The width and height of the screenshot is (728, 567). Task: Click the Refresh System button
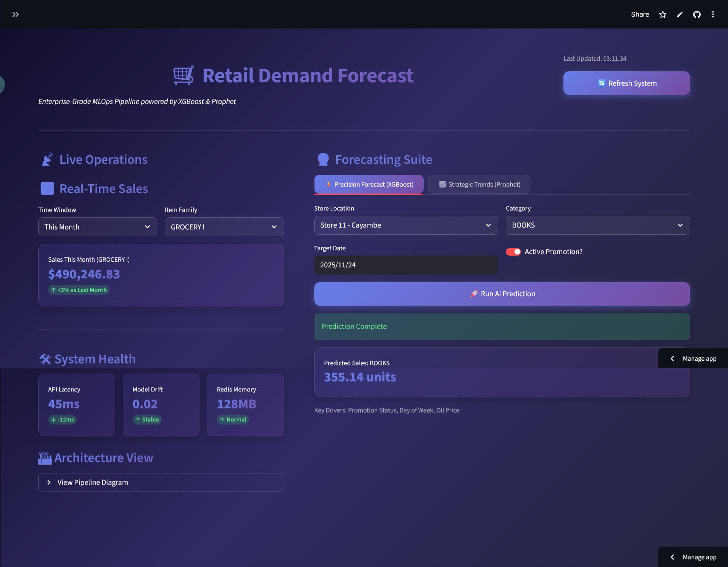coord(626,83)
